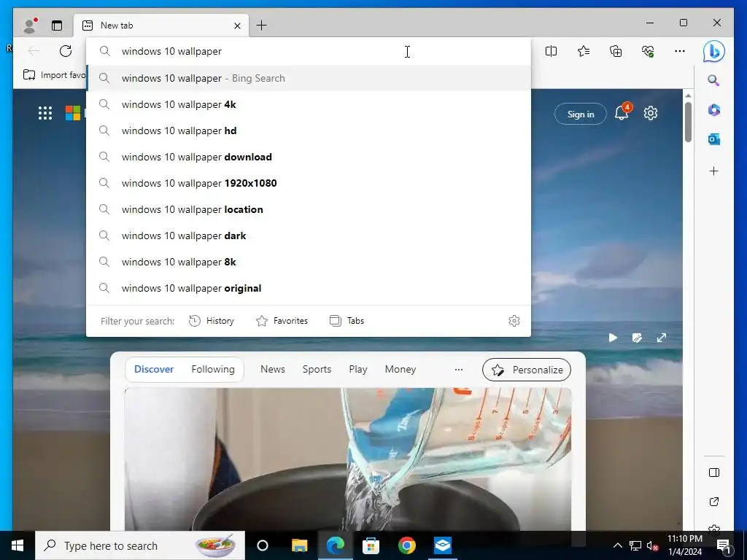Viewport: 747px width, 560px height.
Task: Select windows 10 wallpaper Bing Search suggestion
Action: [x=309, y=78]
